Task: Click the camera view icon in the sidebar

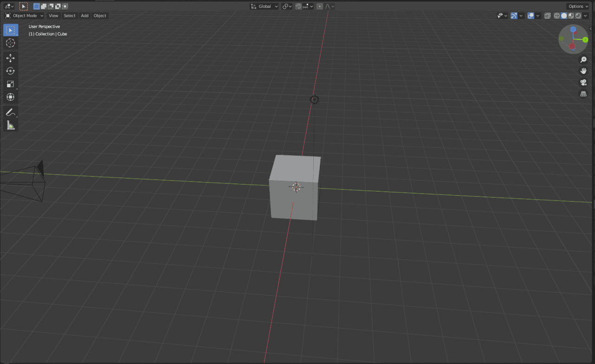Action: coord(583,83)
